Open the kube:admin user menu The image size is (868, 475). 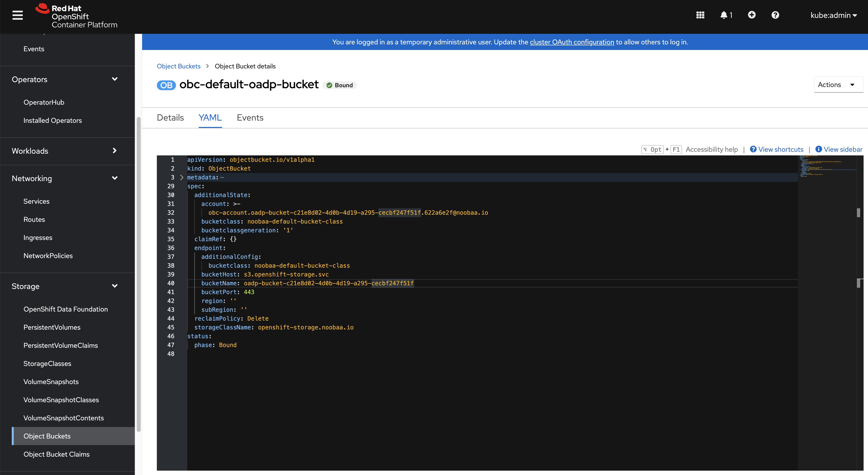click(833, 15)
